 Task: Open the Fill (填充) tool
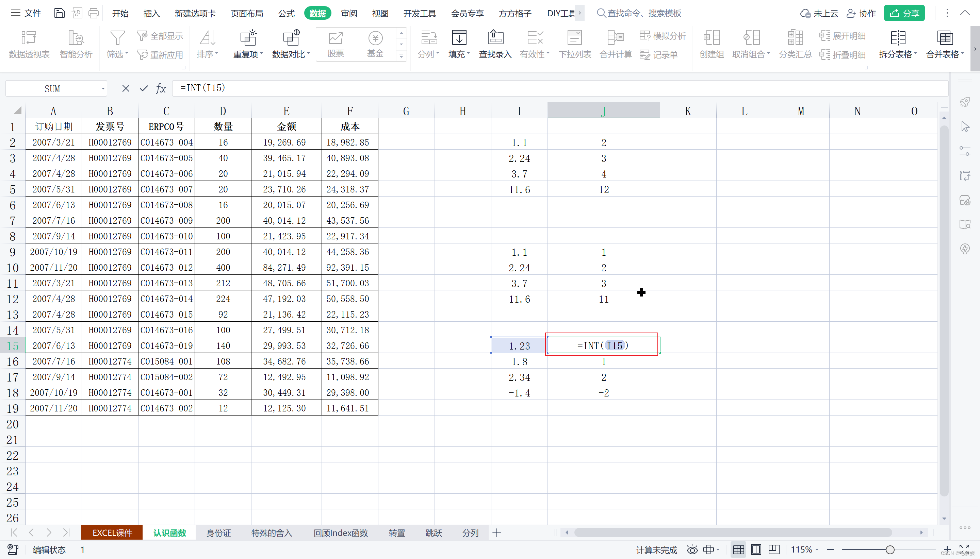click(459, 45)
